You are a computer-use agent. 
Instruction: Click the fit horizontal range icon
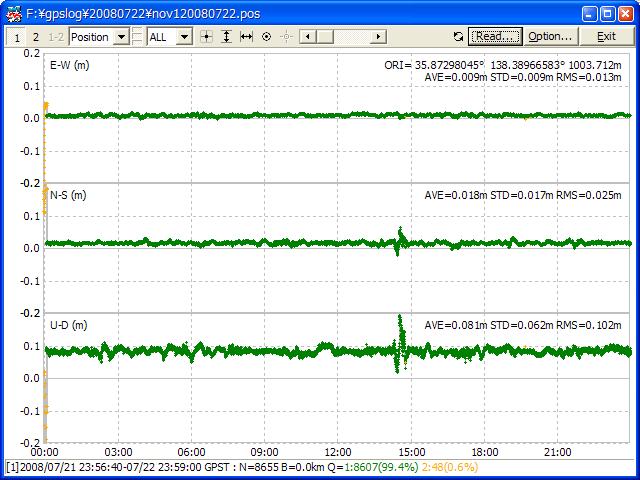pyautogui.click(x=247, y=37)
